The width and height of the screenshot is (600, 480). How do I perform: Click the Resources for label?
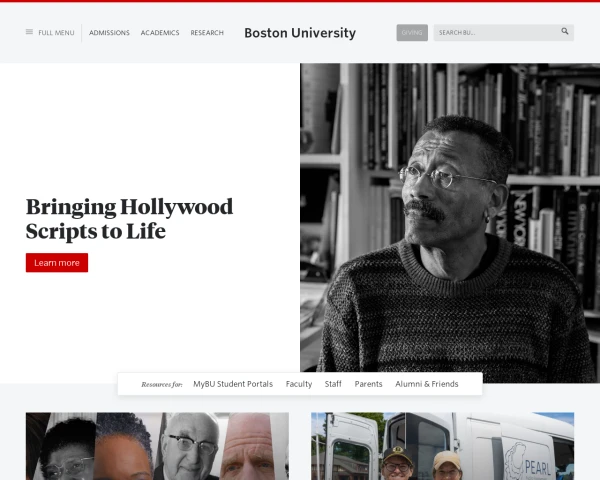[162, 384]
